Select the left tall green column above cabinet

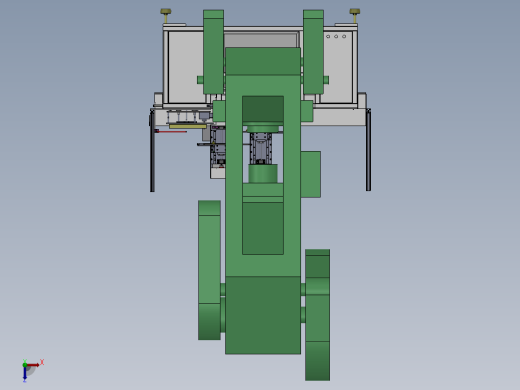[x=213, y=52]
